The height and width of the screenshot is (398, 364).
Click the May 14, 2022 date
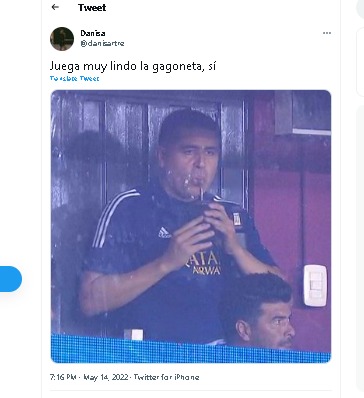pos(106,377)
